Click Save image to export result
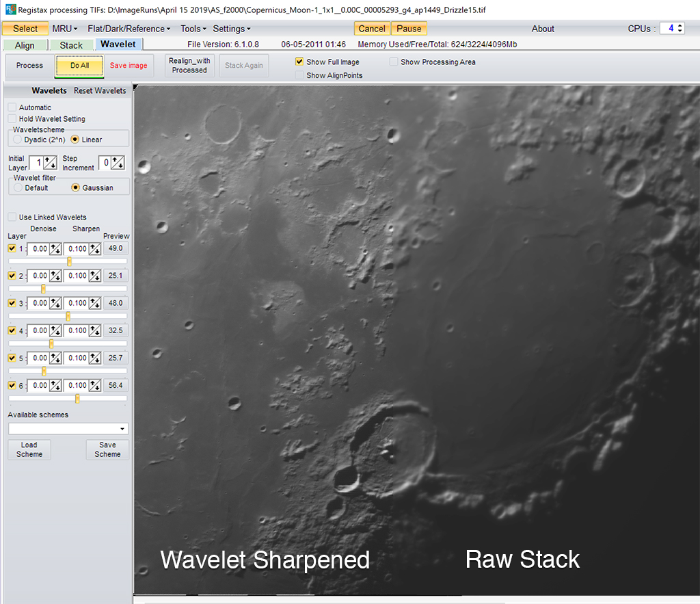The width and height of the screenshot is (700, 604). click(x=129, y=66)
